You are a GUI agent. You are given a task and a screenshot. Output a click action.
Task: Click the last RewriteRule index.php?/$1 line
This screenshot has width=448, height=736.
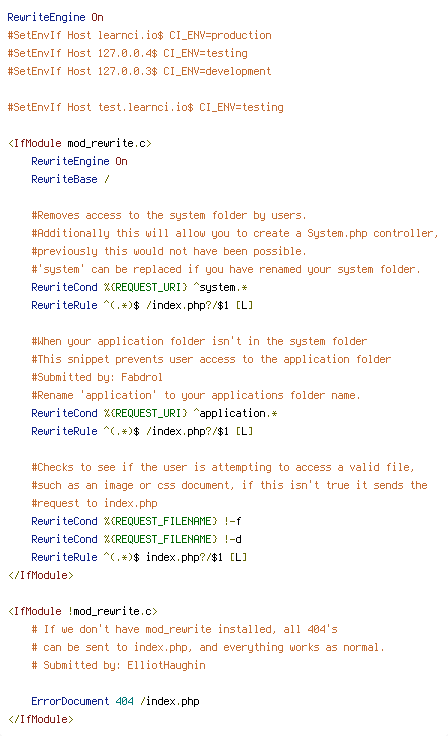pos(139,557)
